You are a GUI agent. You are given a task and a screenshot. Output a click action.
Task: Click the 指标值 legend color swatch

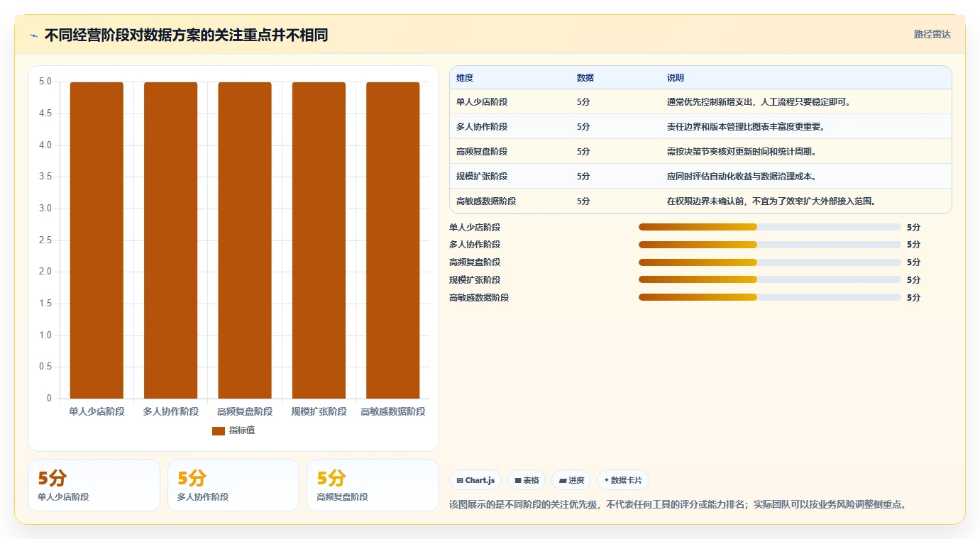pyautogui.click(x=219, y=430)
